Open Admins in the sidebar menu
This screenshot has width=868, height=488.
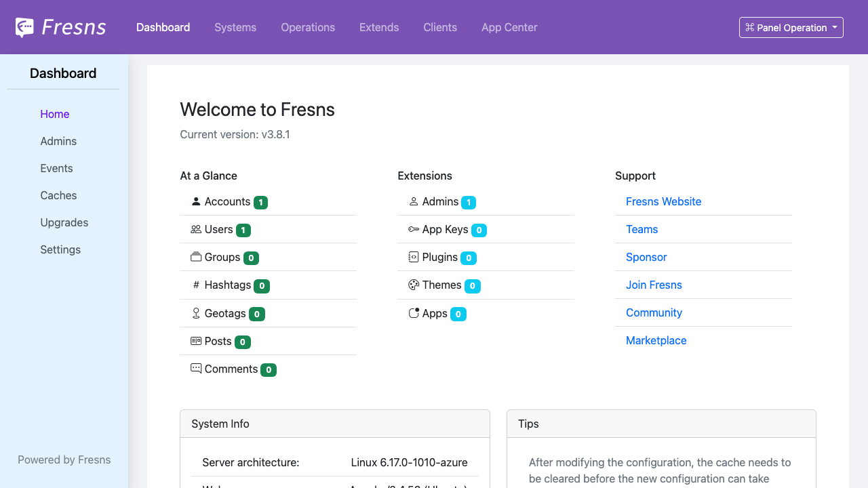(58, 141)
